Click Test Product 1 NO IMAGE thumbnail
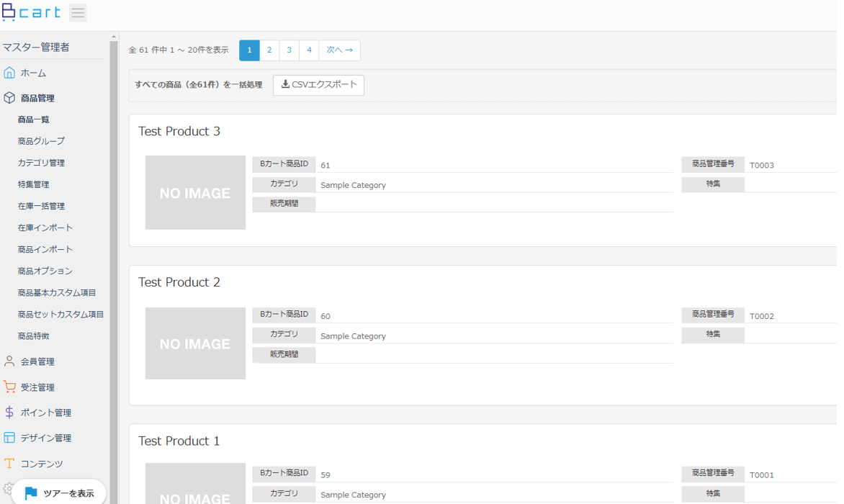The width and height of the screenshot is (844, 504). 195,484
